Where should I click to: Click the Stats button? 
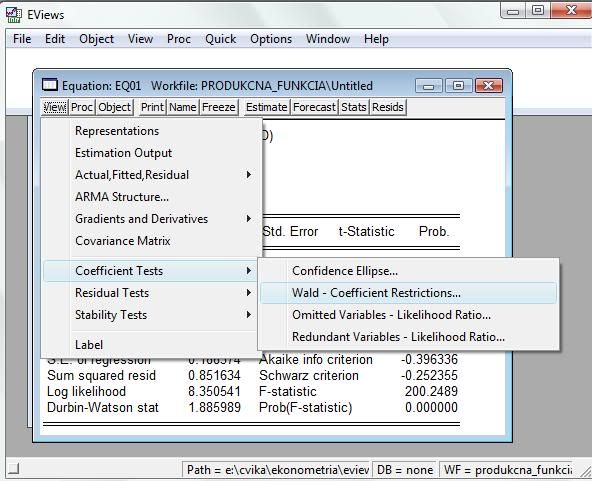point(354,107)
